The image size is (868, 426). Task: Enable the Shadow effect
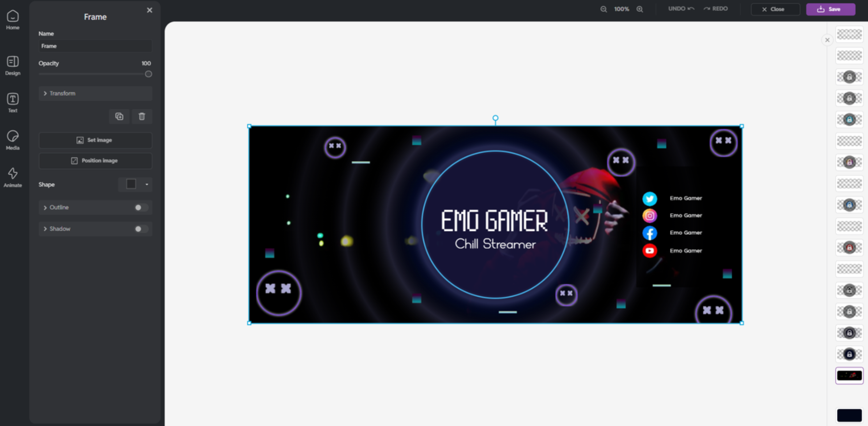tap(140, 229)
